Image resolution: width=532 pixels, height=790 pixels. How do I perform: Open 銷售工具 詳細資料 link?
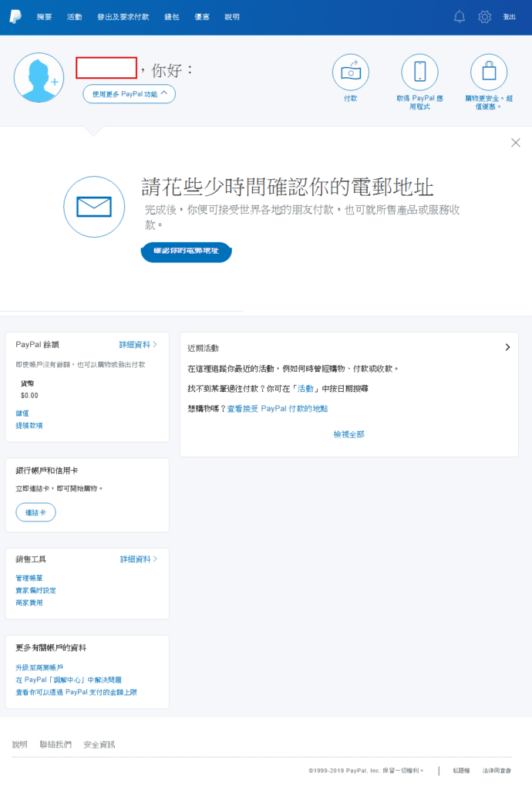pos(139,559)
